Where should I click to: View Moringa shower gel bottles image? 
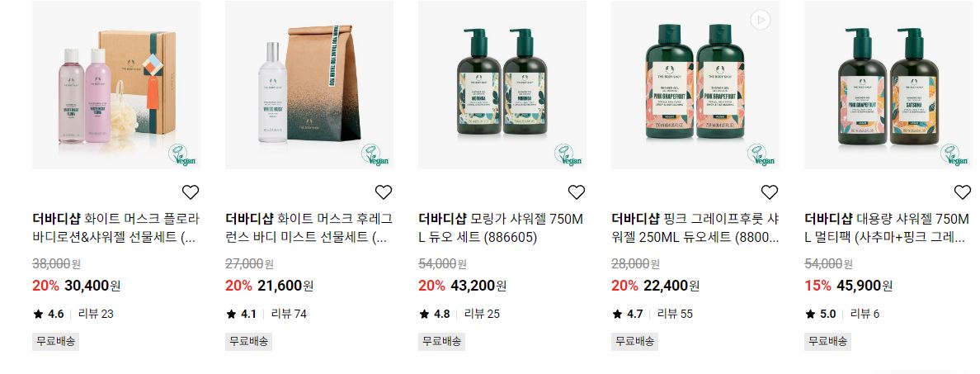tap(502, 85)
